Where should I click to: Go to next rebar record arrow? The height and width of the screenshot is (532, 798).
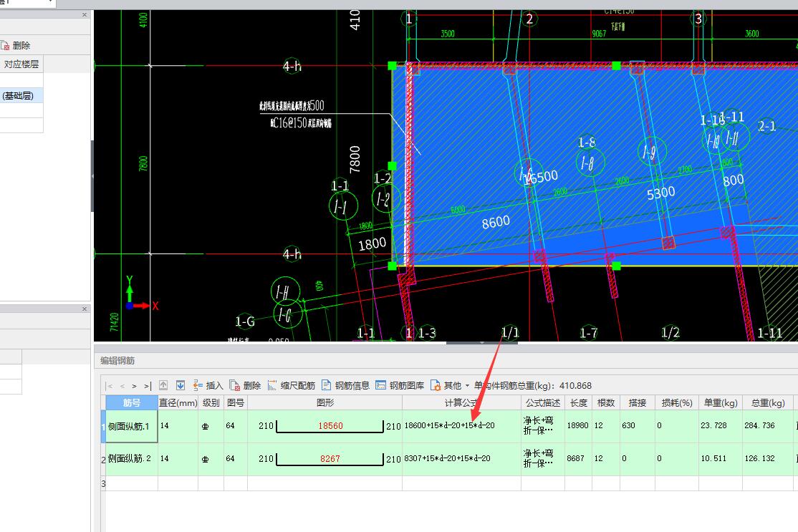click(135, 386)
